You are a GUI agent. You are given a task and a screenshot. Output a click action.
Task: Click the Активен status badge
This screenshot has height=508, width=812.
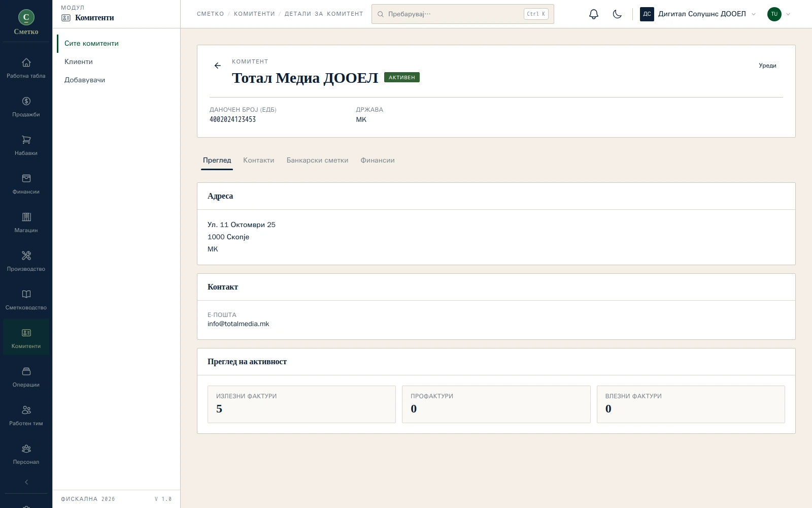coord(401,78)
